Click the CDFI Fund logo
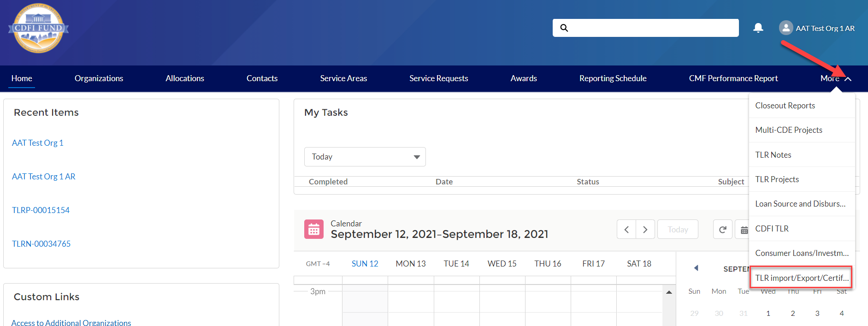Image resolution: width=868 pixels, height=326 pixels. click(x=38, y=29)
